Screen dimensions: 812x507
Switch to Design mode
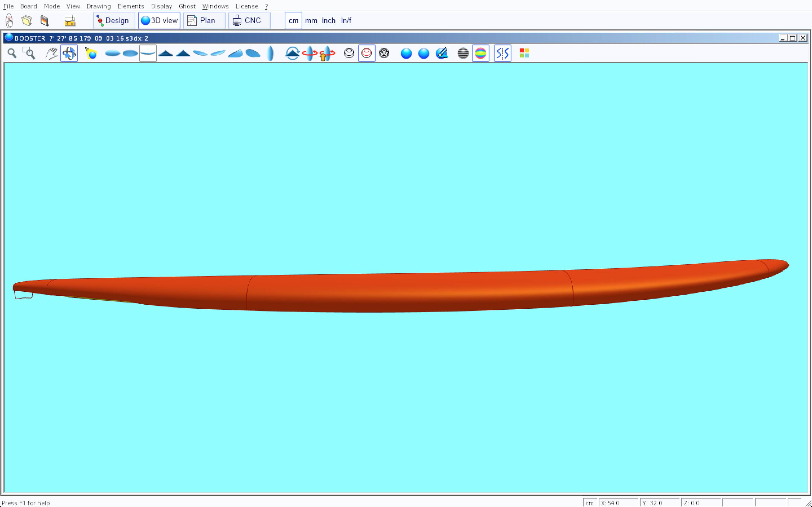pyautogui.click(x=114, y=21)
